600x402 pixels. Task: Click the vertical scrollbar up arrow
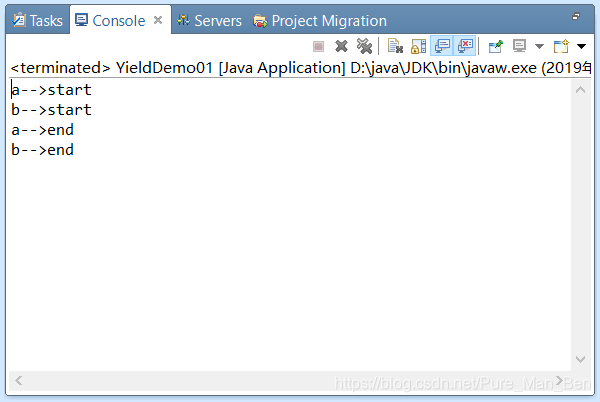[580, 90]
